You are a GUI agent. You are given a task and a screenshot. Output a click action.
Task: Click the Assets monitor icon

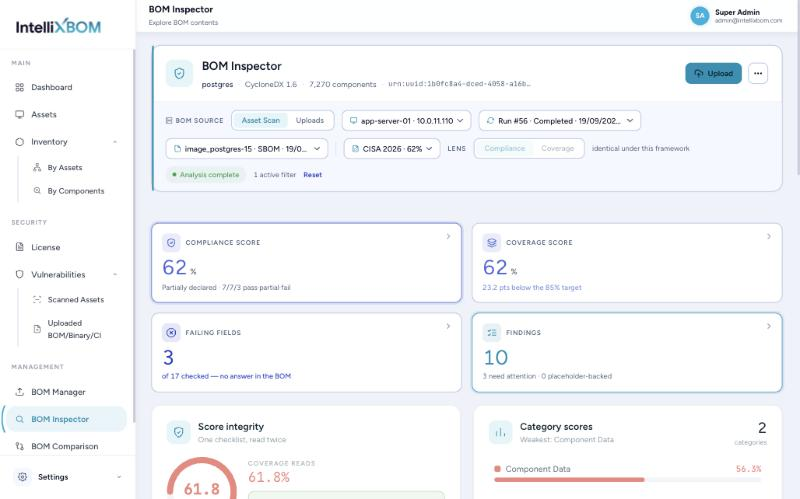click(19, 114)
